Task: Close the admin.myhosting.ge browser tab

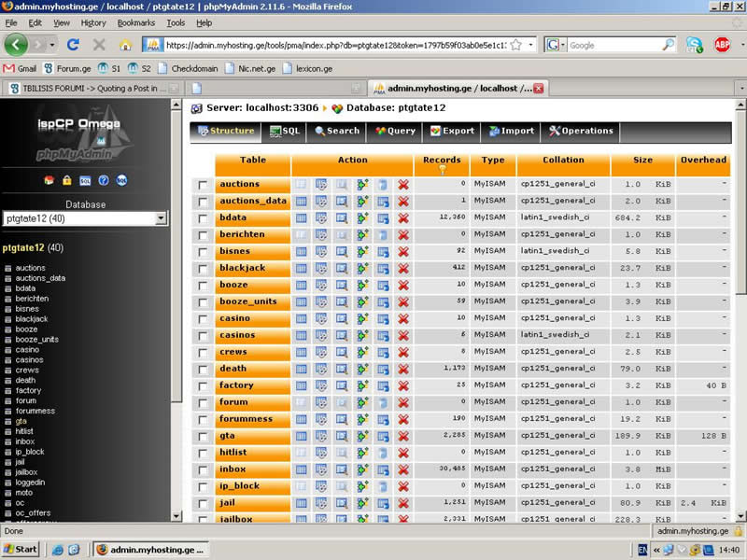Action: coord(539,88)
